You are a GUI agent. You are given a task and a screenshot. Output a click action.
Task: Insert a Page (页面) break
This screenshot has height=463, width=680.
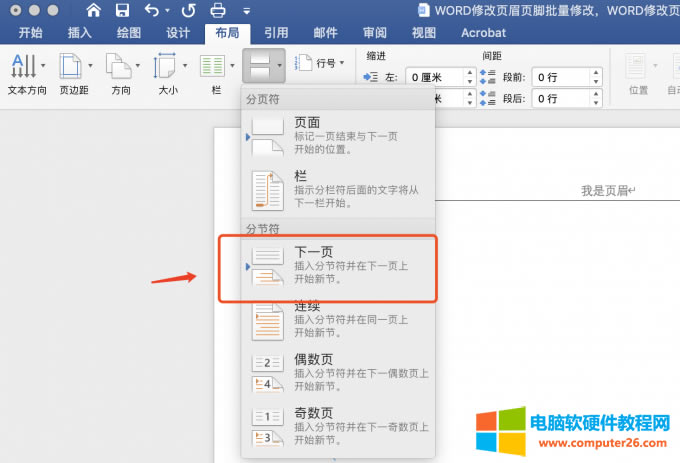point(339,136)
